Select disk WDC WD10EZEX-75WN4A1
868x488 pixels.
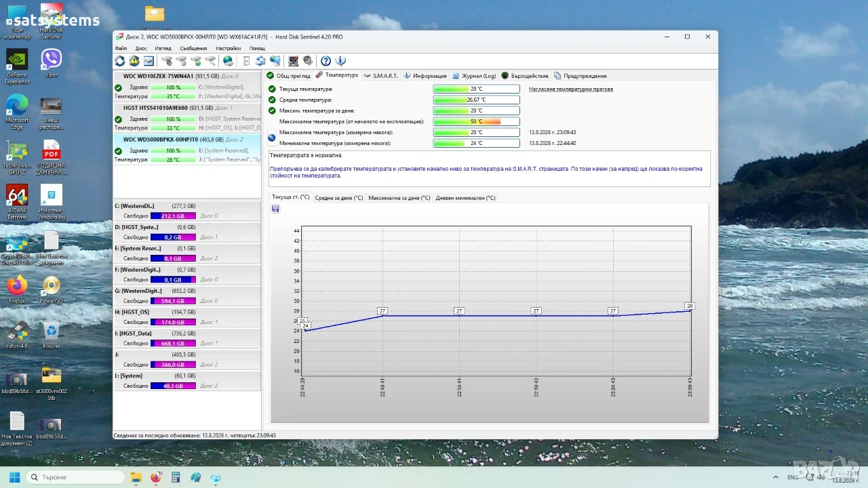186,86
